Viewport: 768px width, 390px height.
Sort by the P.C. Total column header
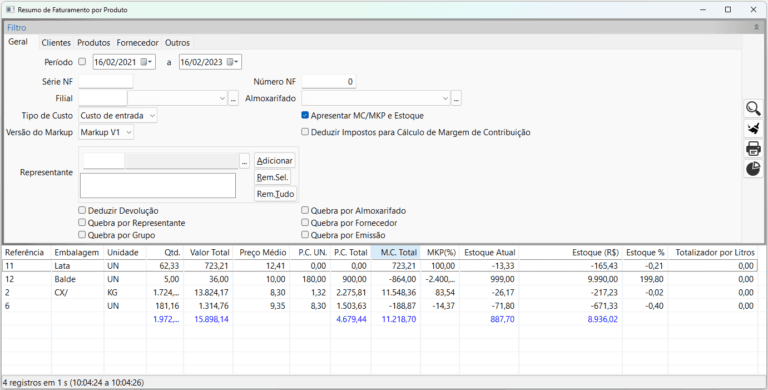click(x=350, y=252)
